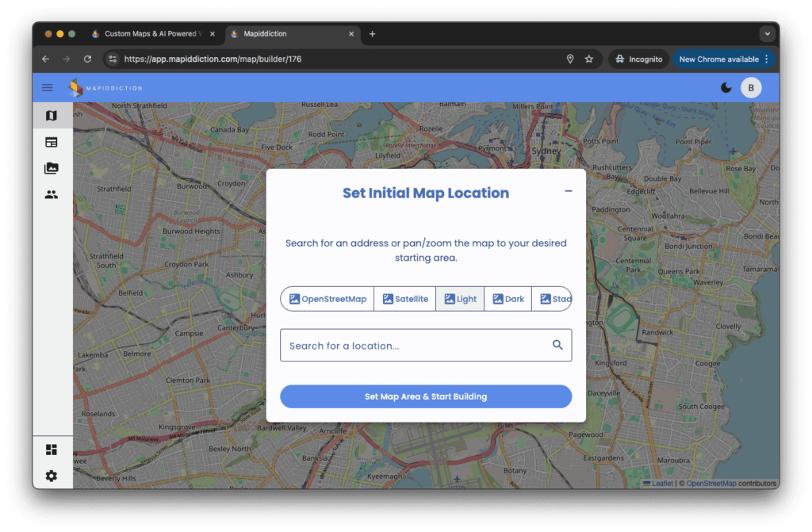Toggle dark mode with the moon icon

(x=726, y=87)
